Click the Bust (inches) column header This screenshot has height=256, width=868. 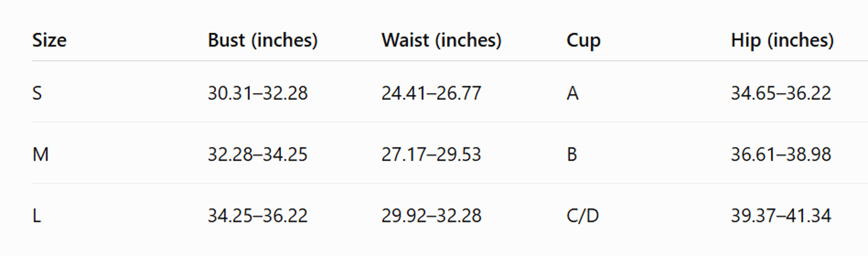pyautogui.click(x=262, y=40)
